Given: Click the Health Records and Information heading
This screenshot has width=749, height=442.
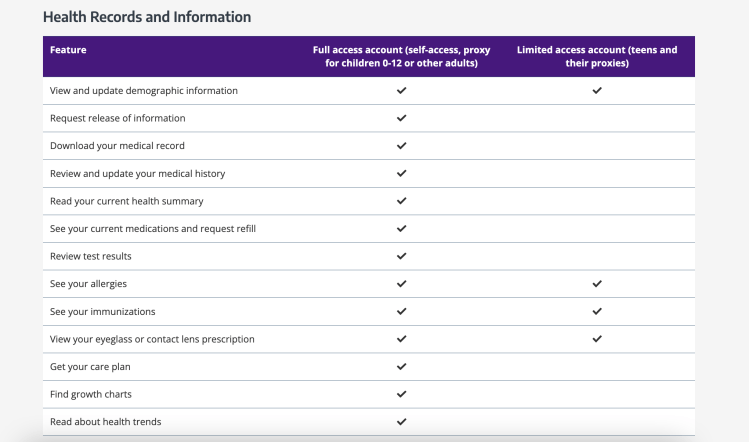Looking at the screenshot, I should (x=147, y=17).
